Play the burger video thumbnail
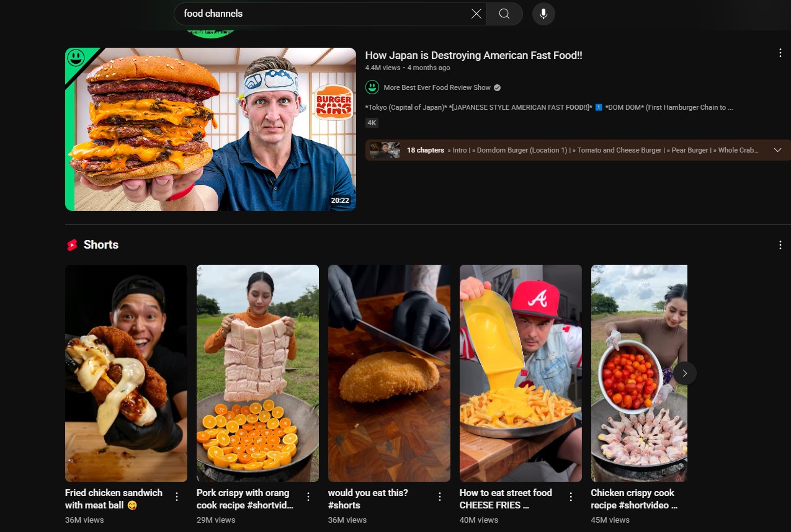 click(210, 129)
